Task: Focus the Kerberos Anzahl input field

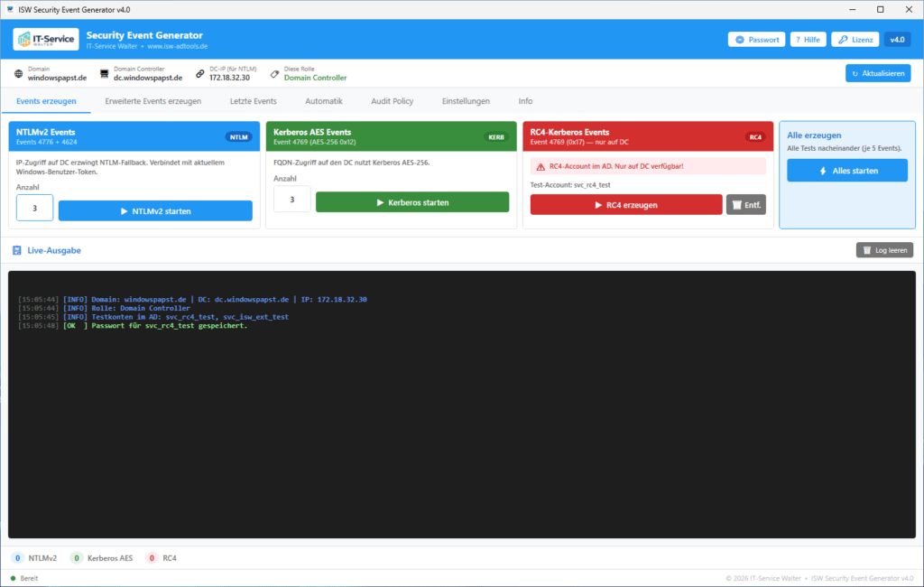Action: coord(292,200)
